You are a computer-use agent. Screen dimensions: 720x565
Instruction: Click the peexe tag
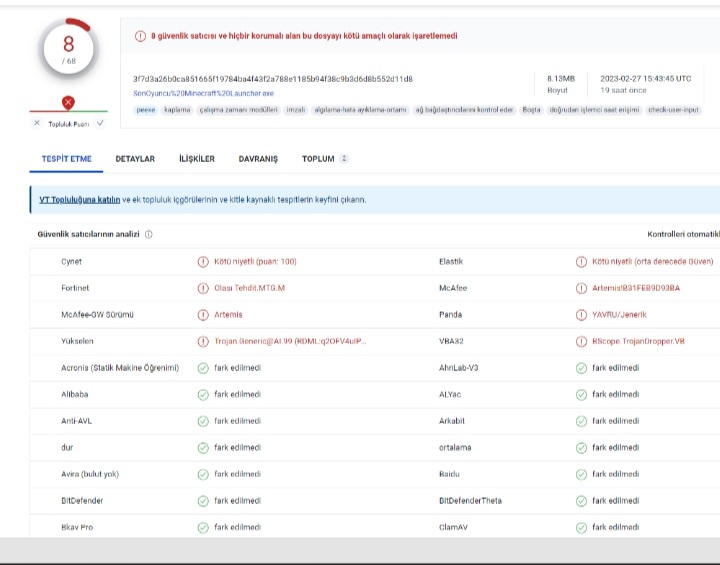click(146, 110)
